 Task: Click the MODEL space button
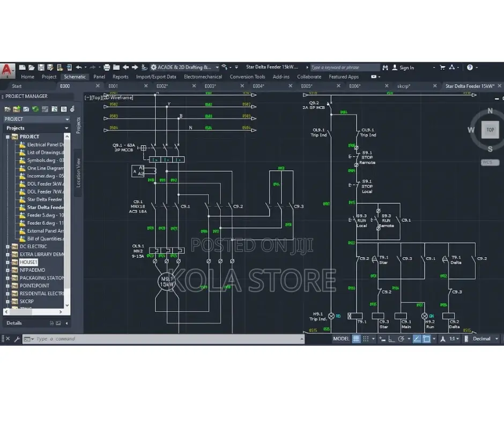point(341,339)
